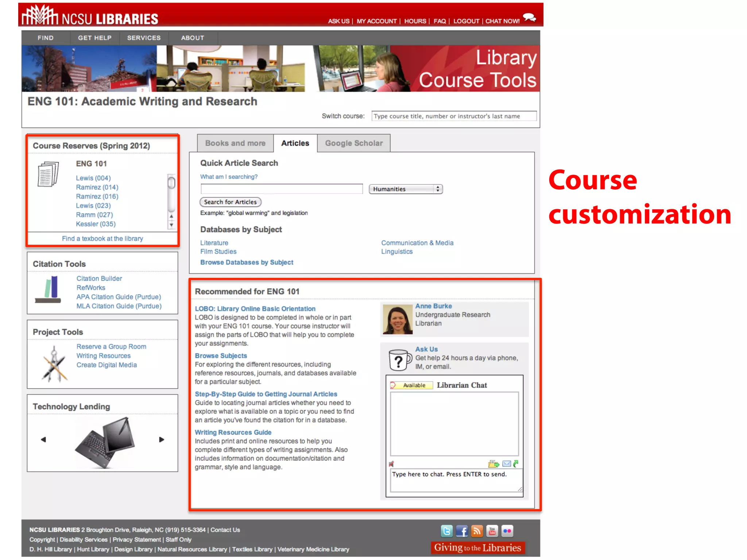Click the chat bubble icon beside Chat Now

tap(529, 17)
